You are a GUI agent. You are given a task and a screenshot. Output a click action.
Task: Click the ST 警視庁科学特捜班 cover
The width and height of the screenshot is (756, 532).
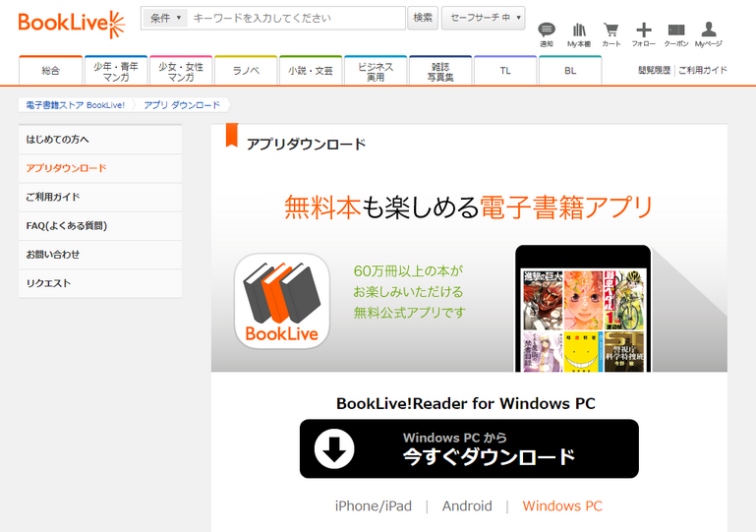(x=624, y=352)
